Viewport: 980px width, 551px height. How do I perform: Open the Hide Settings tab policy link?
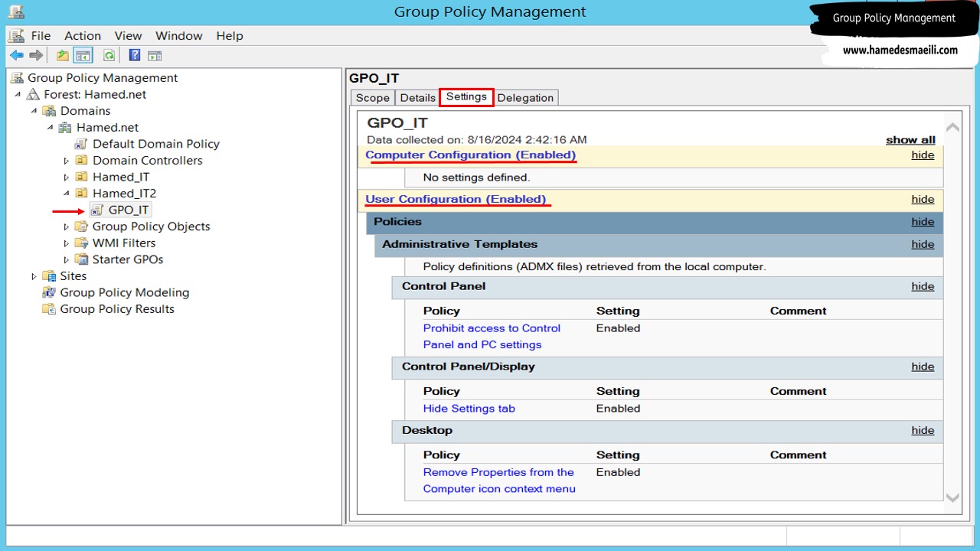[469, 409]
